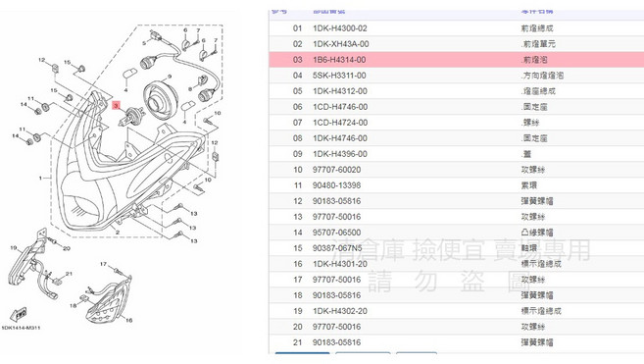Image resolution: width=644 pixels, height=364 pixels.
Task: Select part name 方向燈燈泡 in row 04
Action: [x=543, y=76]
